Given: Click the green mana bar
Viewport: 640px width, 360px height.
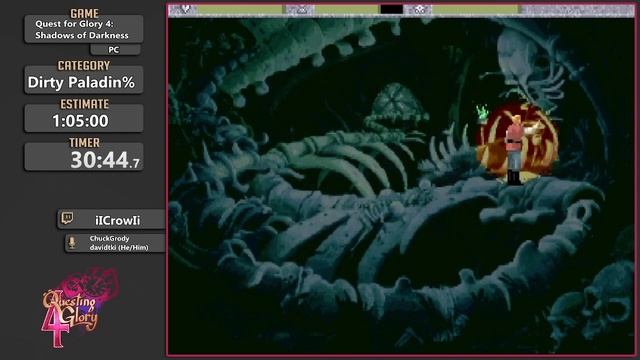Looking at the screenshot, I should (476, 9).
